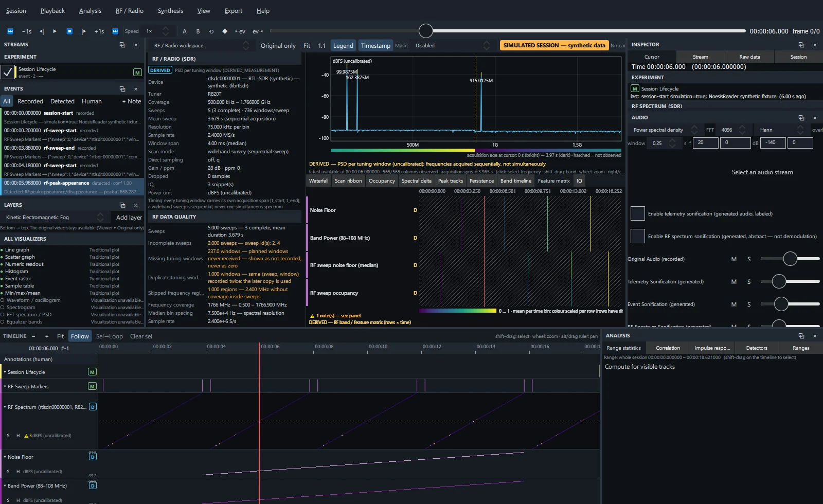Click D badge on Noise Floor timeline track

tap(93, 457)
